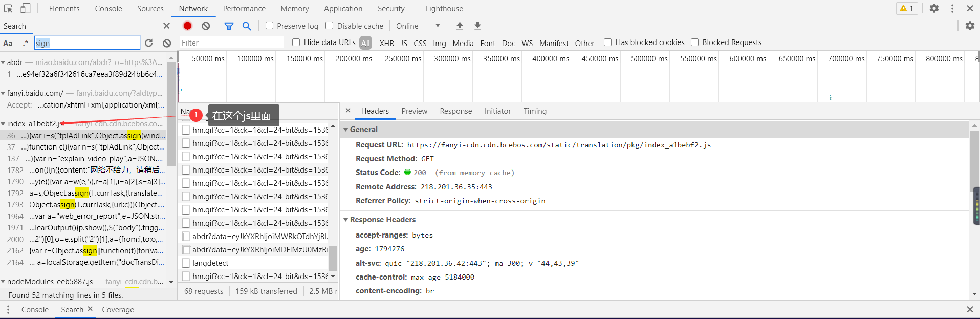Toggle the network filter funnel icon

pyautogui.click(x=229, y=26)
